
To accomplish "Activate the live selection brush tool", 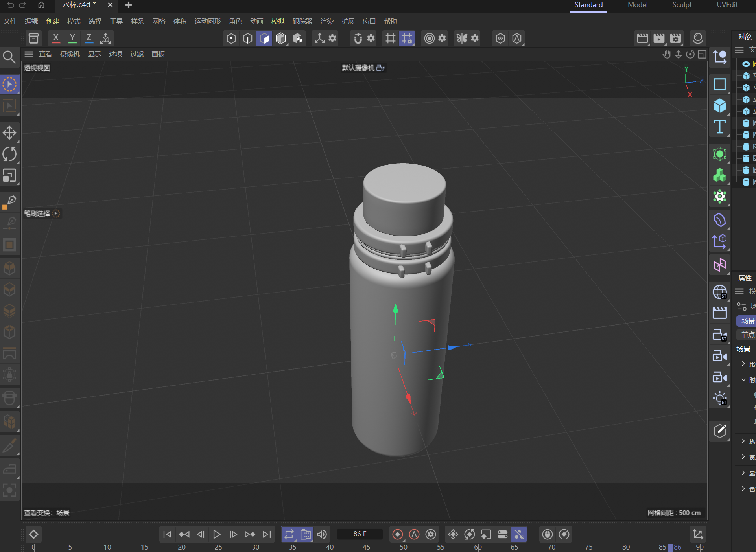I will pyautogui.click(x=9, y=85).
